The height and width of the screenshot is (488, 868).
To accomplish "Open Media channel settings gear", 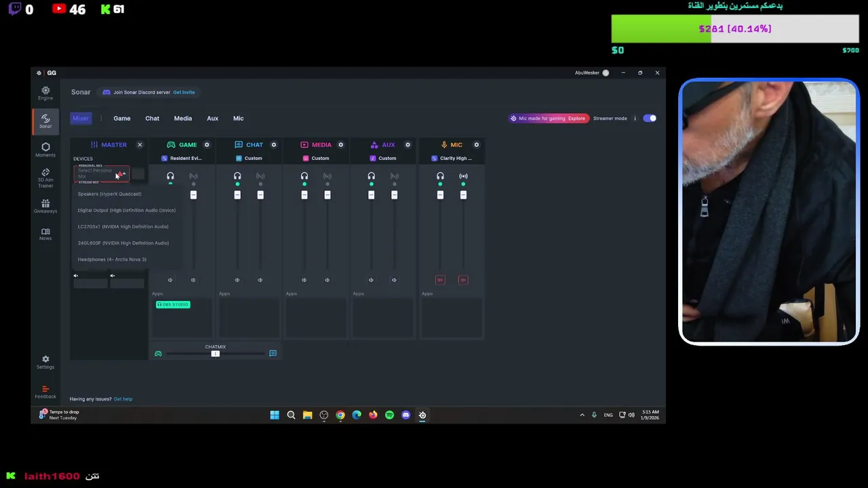I will pos(340,144).
